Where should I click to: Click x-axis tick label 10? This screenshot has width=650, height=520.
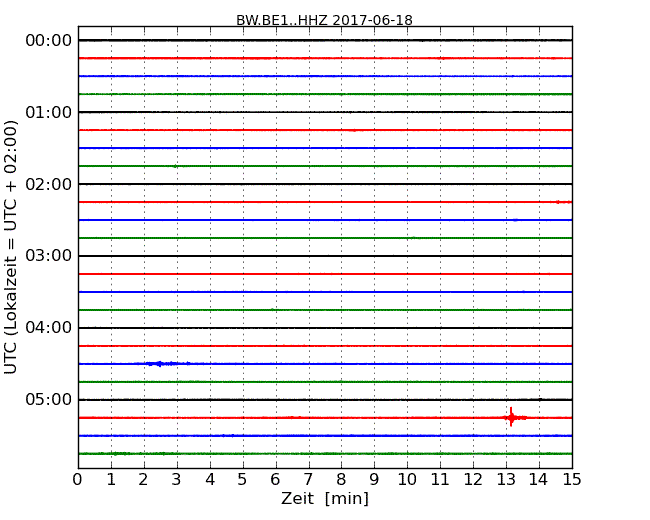(407, 480)
